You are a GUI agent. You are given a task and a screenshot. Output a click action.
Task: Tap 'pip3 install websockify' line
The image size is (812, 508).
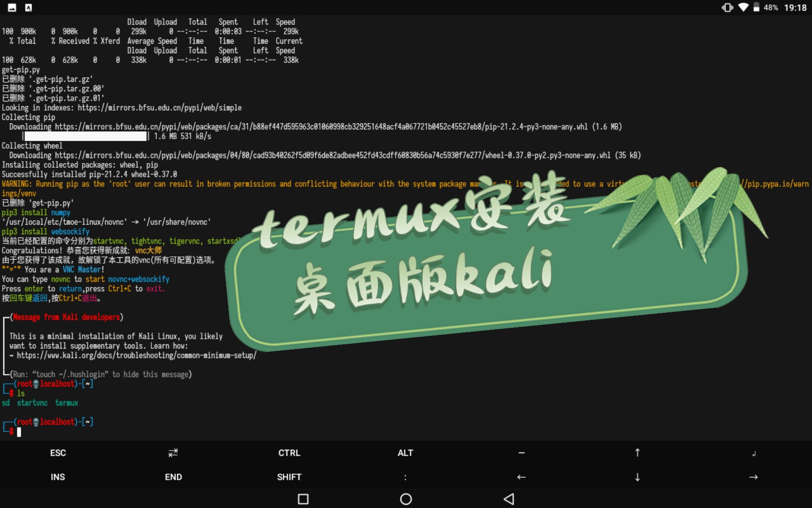click(46, 231)
